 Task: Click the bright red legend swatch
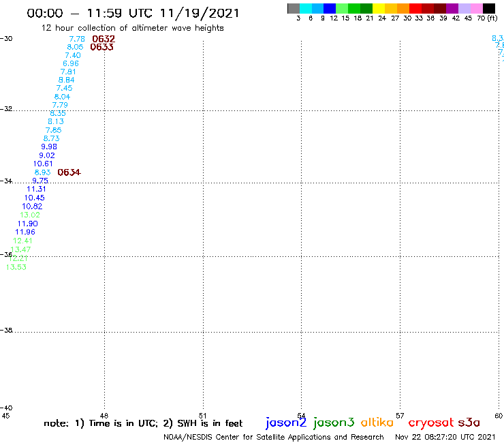click(x=415, y=8)
